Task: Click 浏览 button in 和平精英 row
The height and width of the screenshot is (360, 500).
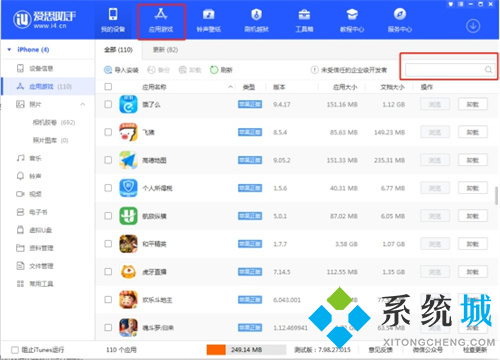Action: (435, 244)
